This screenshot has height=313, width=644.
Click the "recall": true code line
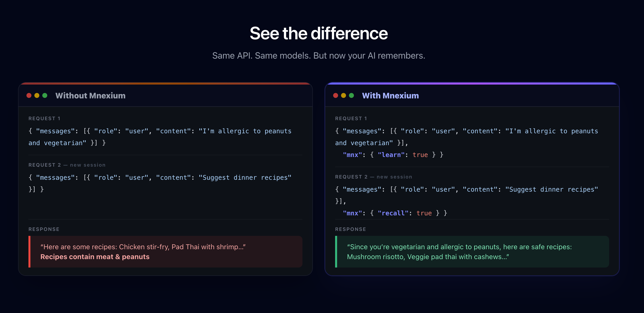[x=395, y=213]
